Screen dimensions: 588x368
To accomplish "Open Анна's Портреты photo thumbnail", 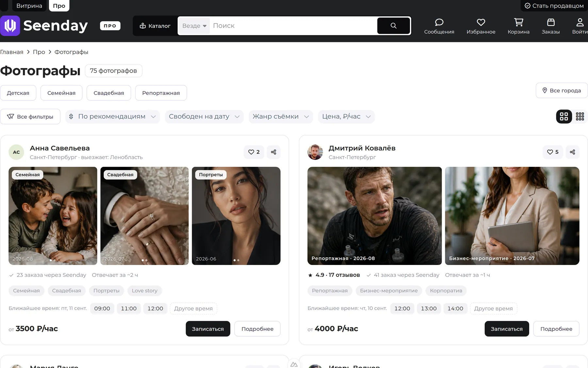I will point(236,216).
